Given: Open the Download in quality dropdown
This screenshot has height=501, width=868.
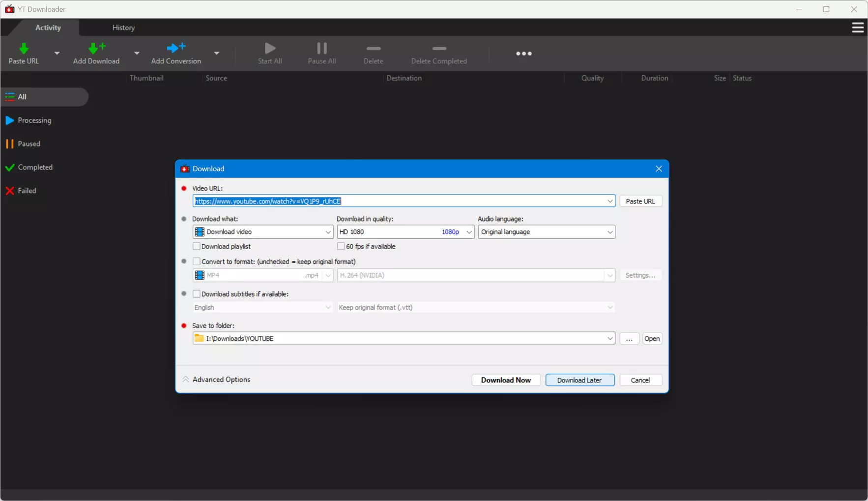Looking at the screenshot, I should (405, 232).
